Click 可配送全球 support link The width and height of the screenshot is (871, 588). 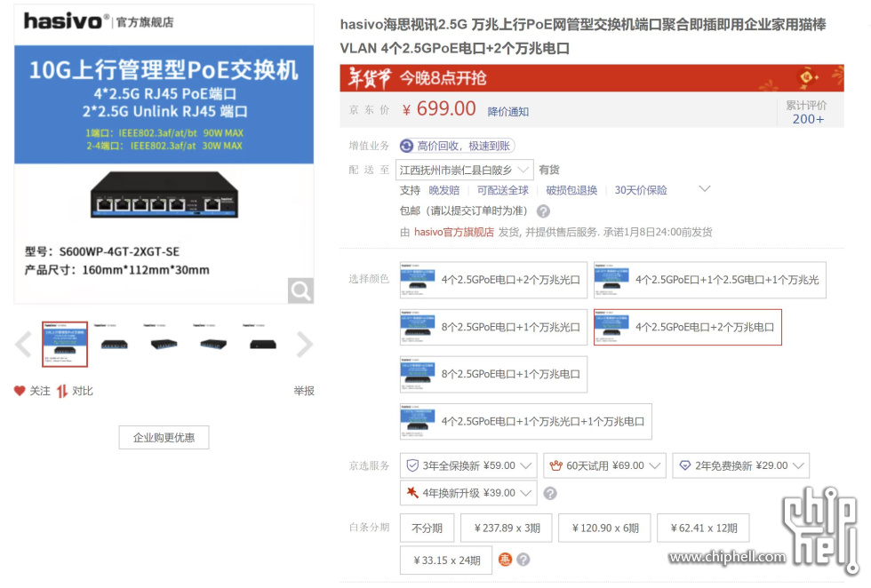(503, 190)
